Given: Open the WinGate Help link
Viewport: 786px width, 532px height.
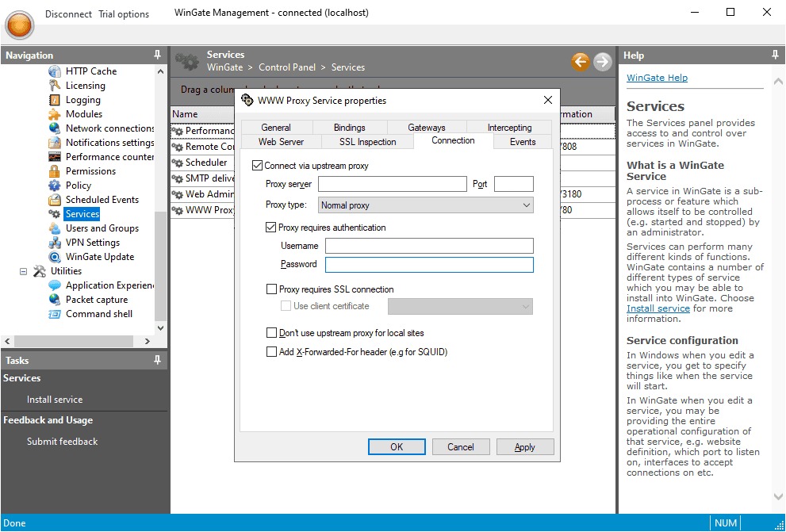Looking at the screenshot, I should tap(657, 78).
